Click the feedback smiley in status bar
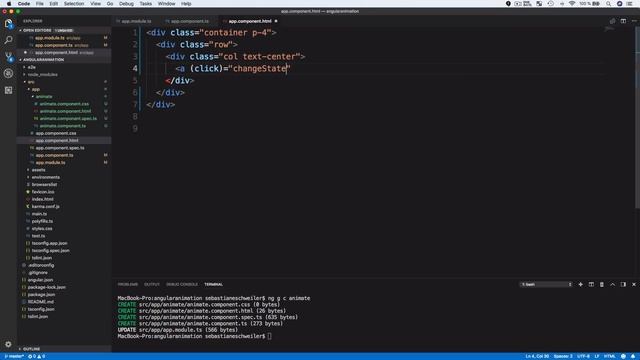This screenshot has height=360, width=640. point(623,356)
